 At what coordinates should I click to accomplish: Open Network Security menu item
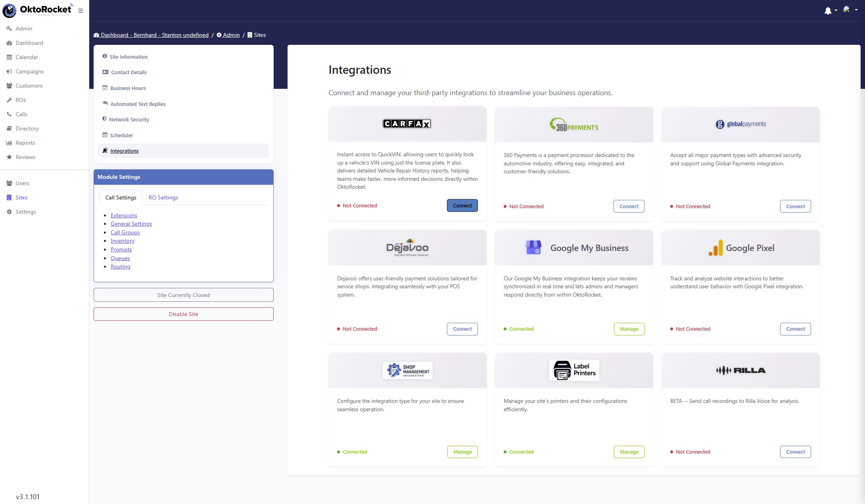point(183,119)
